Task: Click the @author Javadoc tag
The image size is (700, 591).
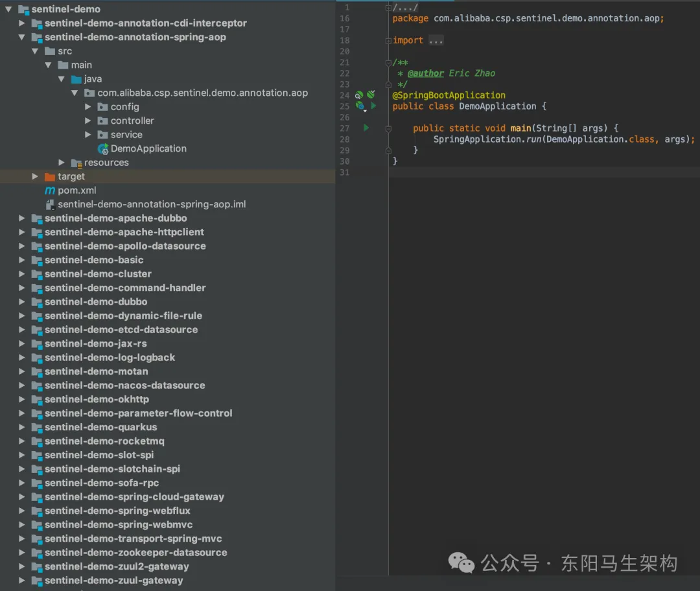Action: point(425,73)
